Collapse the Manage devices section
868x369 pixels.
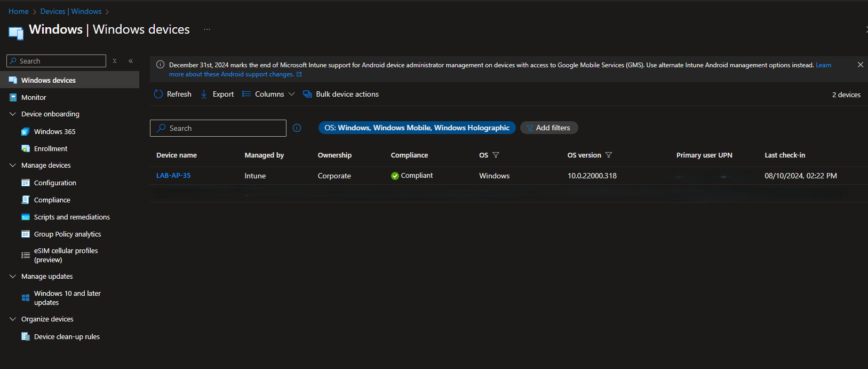pyautogui.click(x=13, y=165)
